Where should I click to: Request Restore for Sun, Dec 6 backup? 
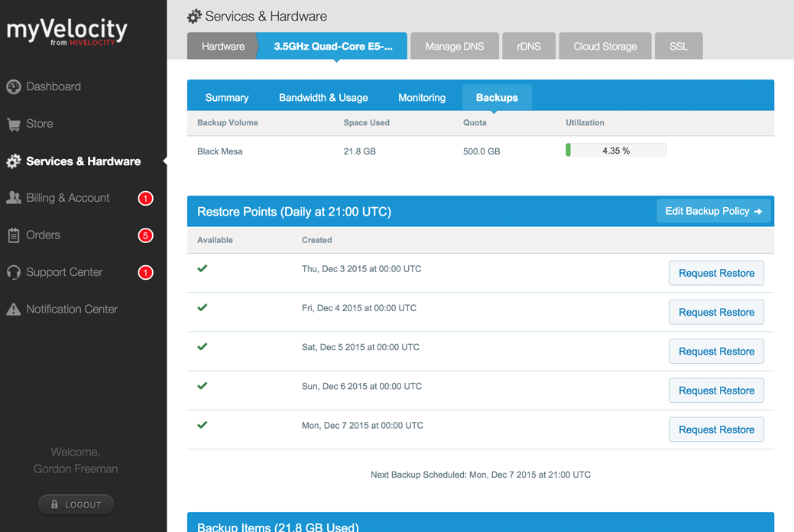click(717, 391)
